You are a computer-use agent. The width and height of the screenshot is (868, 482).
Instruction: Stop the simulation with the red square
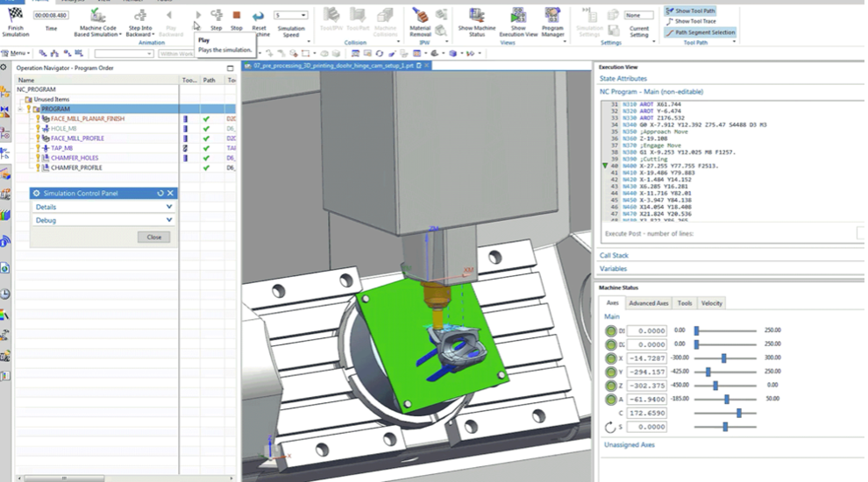click(x=237, y=15)
